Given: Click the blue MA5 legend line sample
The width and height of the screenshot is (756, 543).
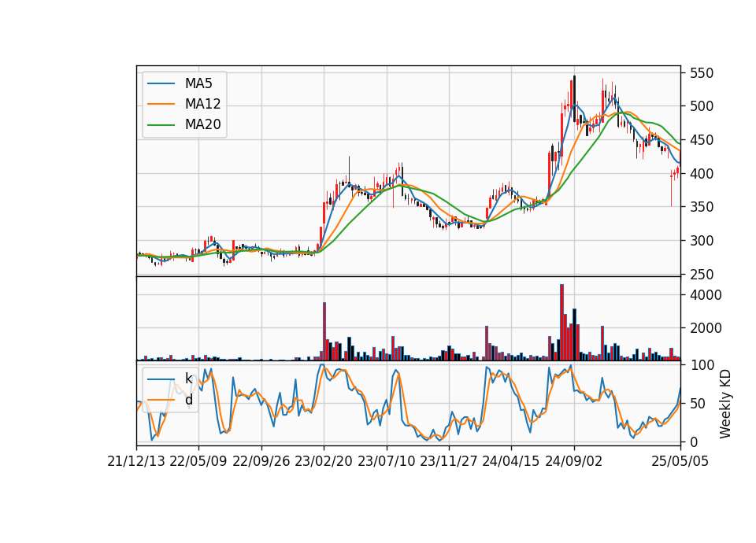Looking at the screenshot, I should pos(161,83).
